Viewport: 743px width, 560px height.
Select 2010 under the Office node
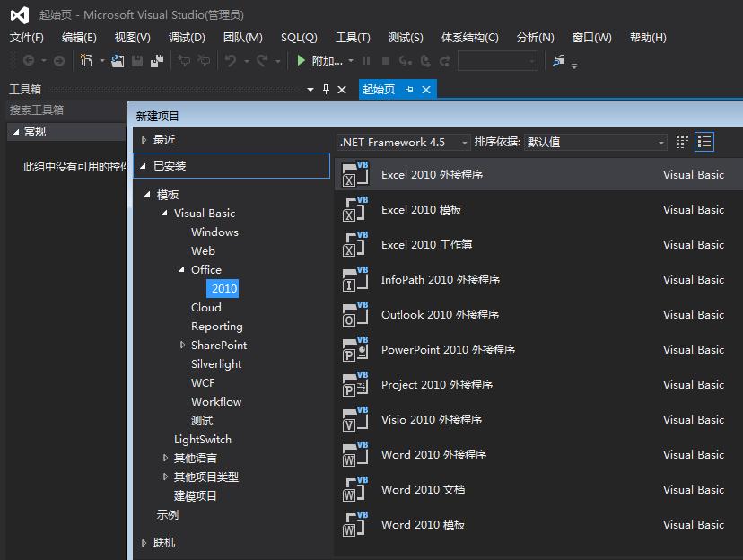(222, 288)
